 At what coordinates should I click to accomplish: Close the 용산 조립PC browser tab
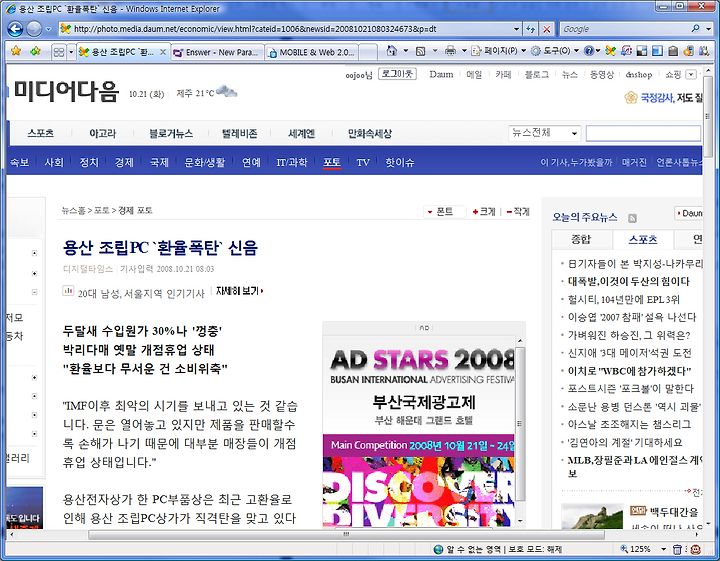tap(163, 52)
